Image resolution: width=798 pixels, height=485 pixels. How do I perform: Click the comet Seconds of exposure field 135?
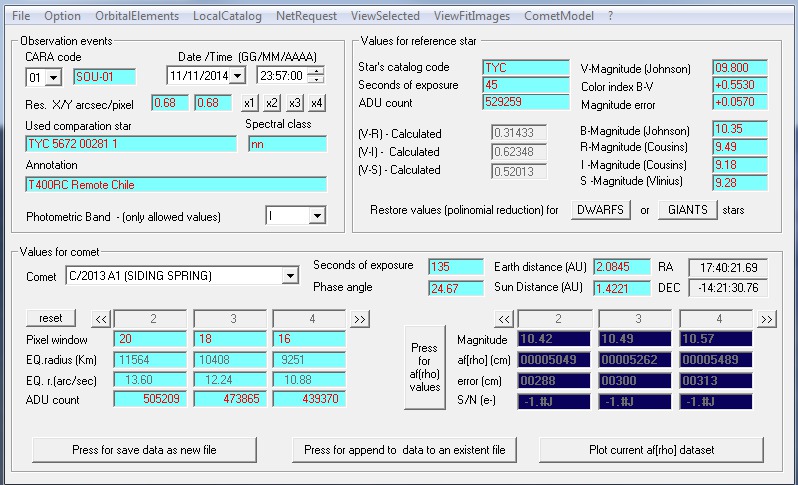pyautogui.click(x=456, y=267)
